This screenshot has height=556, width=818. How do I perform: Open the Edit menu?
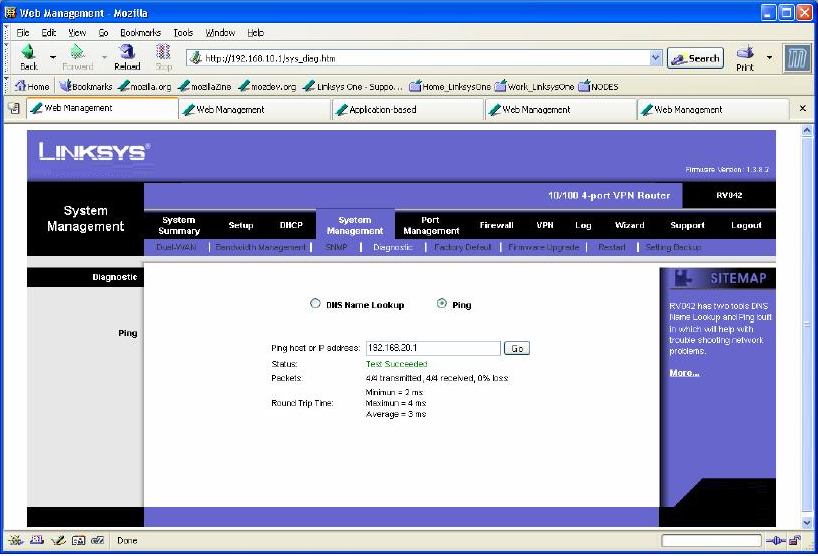(49, 32)
